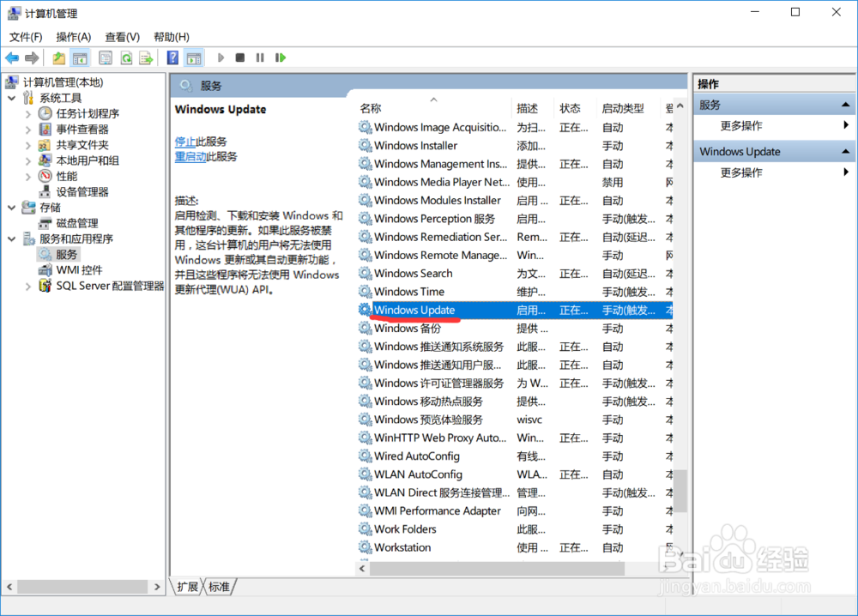Image resolution: width=858 pixels, height=616 pixels.
Task: Open 更多操作 under 服务 section
Action: [x=741, y=126]
